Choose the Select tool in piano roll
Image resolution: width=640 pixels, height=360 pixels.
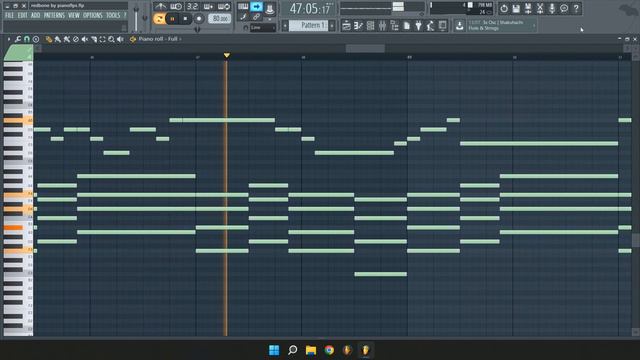pos(102,39)
